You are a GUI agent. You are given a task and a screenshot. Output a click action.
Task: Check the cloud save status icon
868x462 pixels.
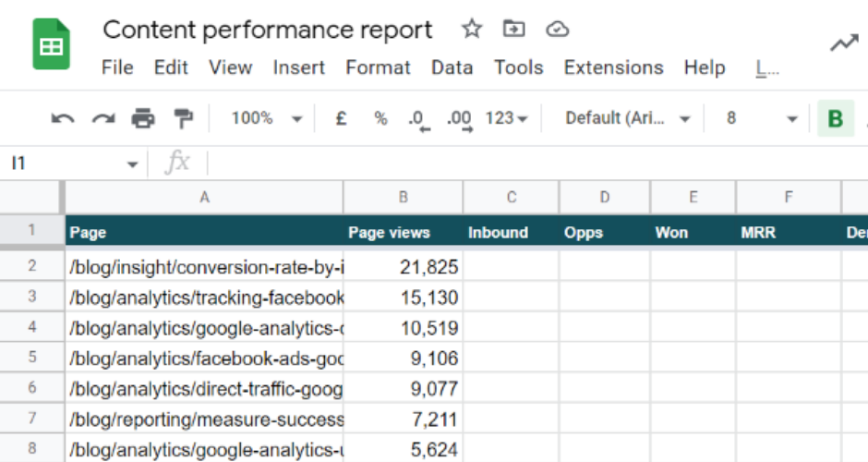pos(557,30)
